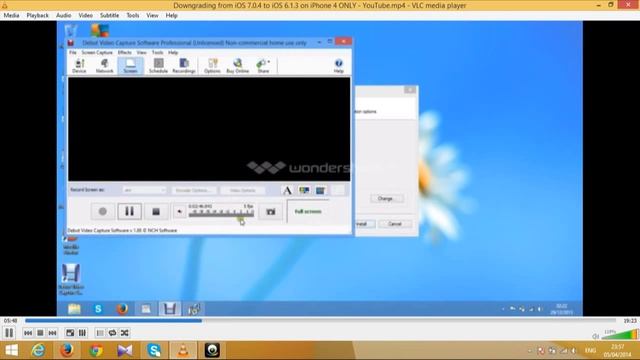Screen dimensions: 640x360
Task: Open the VLC Media menu
Action: 11,15
